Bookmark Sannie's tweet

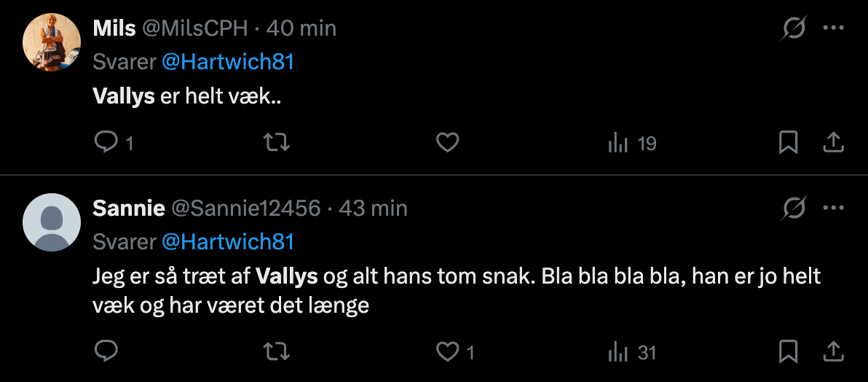[x=788, y=352]
